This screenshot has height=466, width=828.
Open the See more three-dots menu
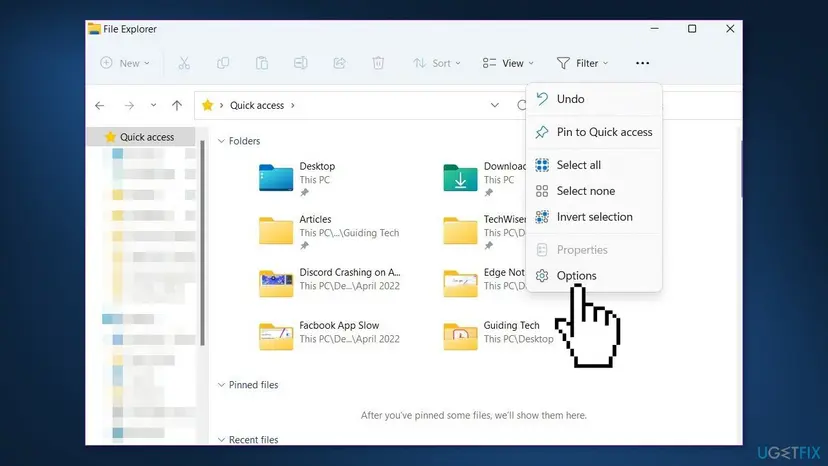(x=642, y=63)
